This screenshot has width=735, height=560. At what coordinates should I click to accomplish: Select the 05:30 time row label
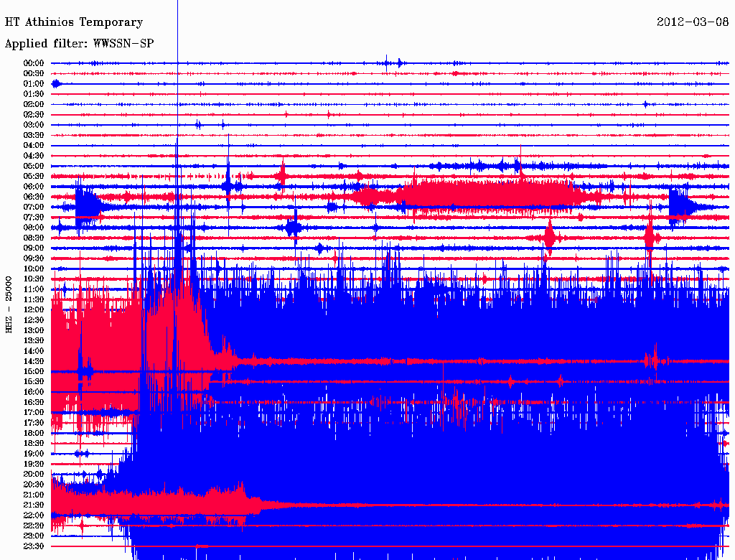[x=34, y=176]
